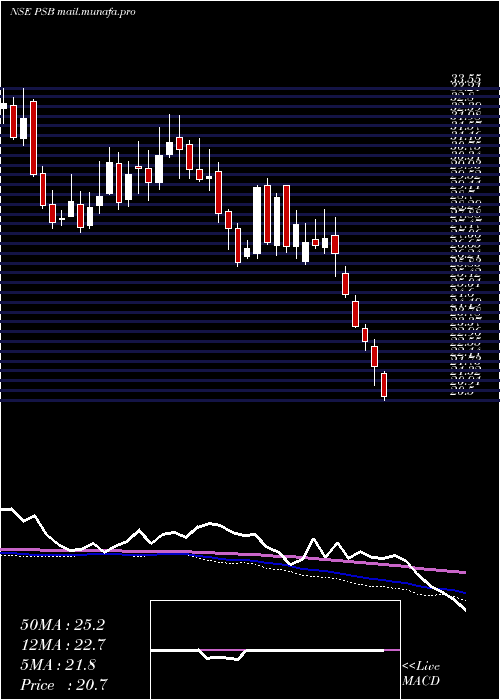Click the 'Price : 20.7' value

[x=64, y=685]
